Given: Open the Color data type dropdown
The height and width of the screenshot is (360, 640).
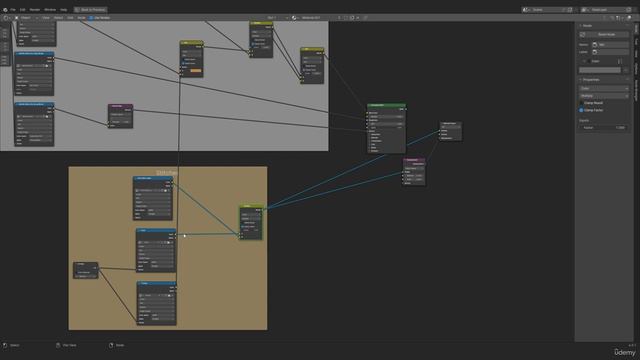Looking at the screenshot, I should click(x=604, y=88).
